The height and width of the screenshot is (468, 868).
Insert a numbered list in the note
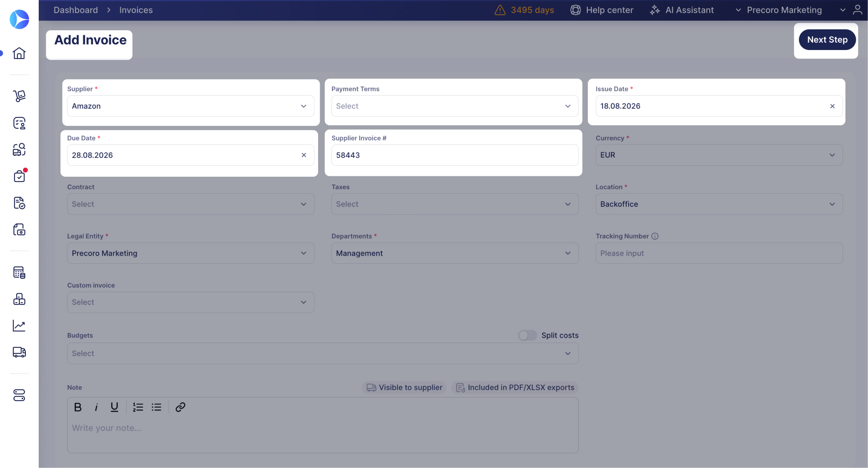[138, 407]
